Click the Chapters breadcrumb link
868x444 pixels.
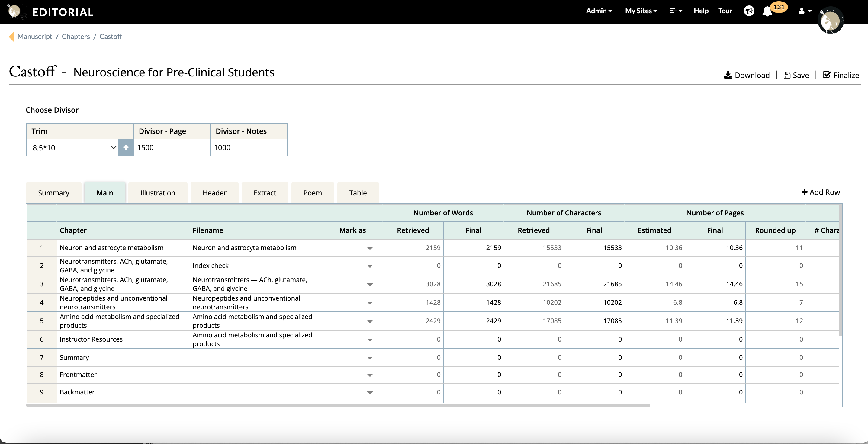76,36
